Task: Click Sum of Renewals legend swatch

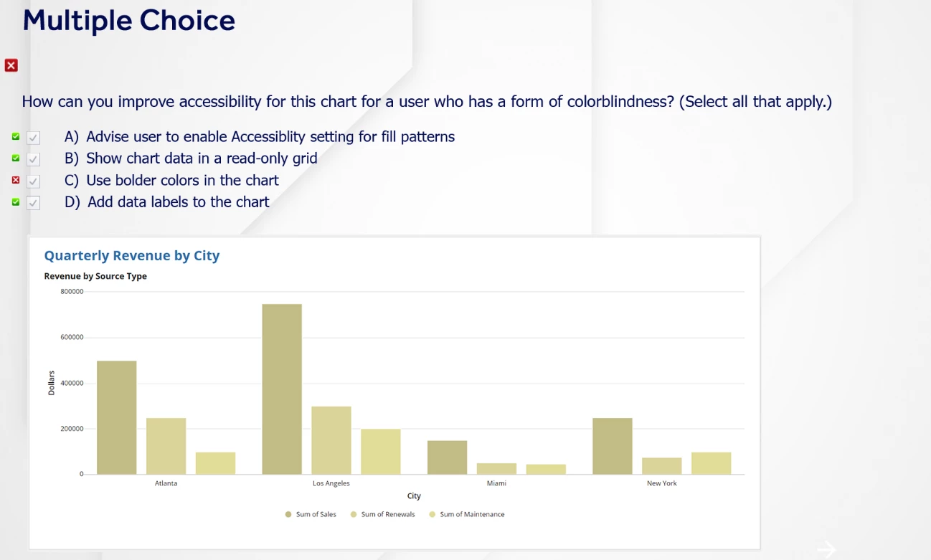Action: (x=354, y=514)
